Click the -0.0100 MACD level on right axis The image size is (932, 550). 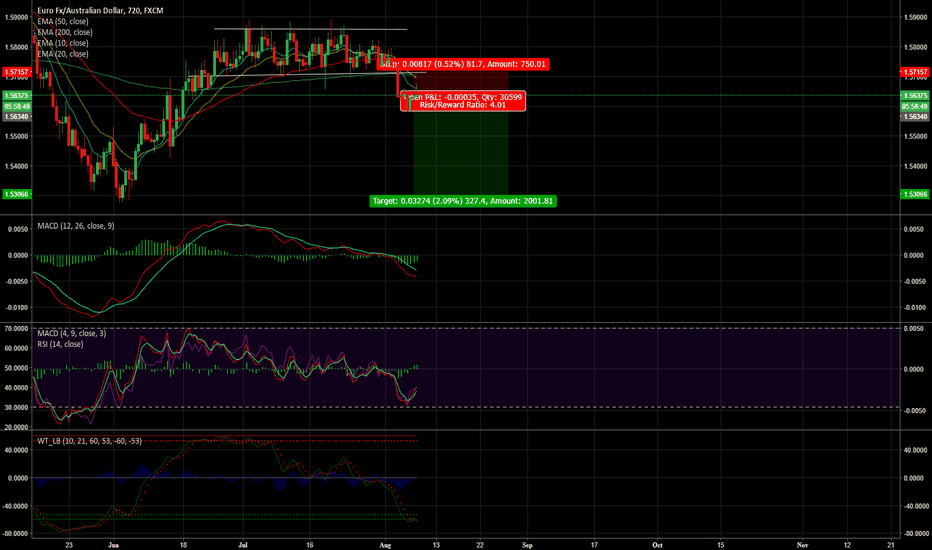click(914, 307)
